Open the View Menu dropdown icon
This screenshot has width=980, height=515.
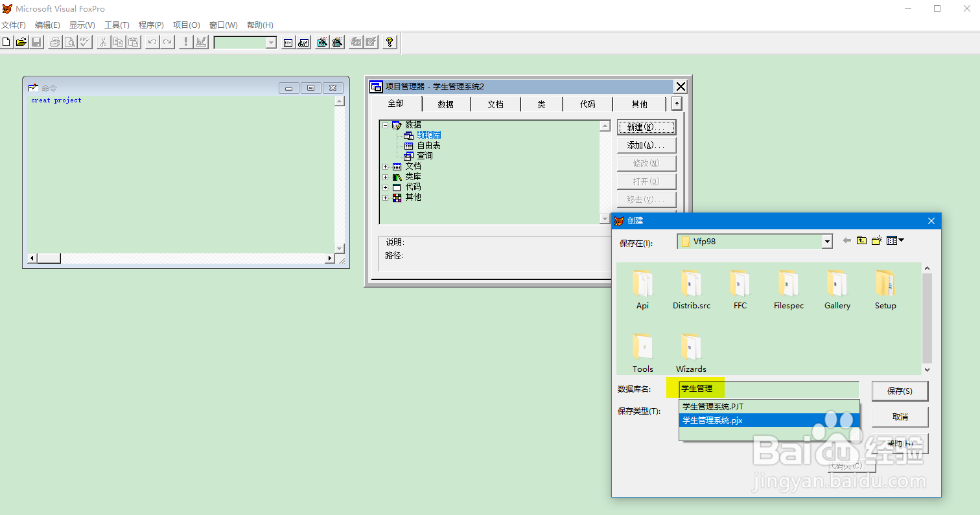895,240
